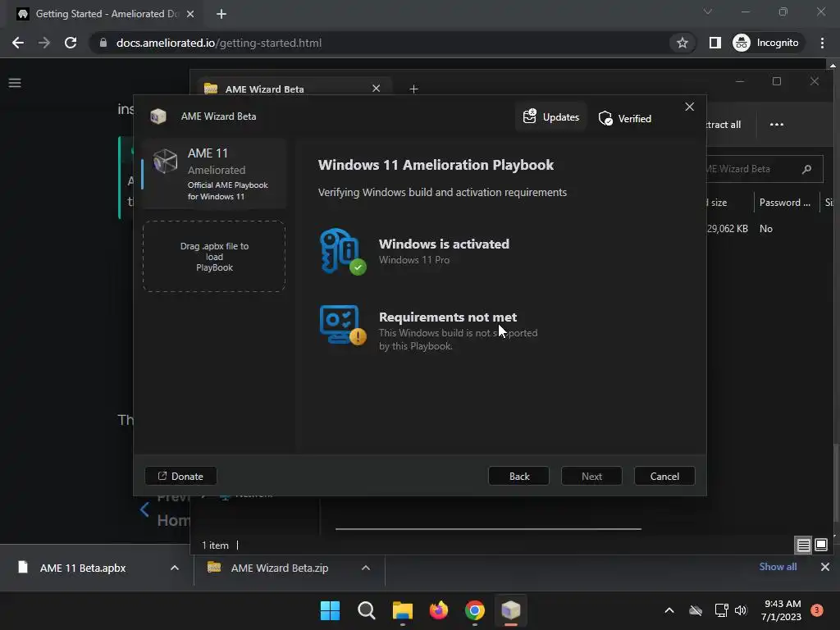This screenshot has height=630, width=840.
Task: Open the Chrome tab search chevron
Action: tap(708, 11)
